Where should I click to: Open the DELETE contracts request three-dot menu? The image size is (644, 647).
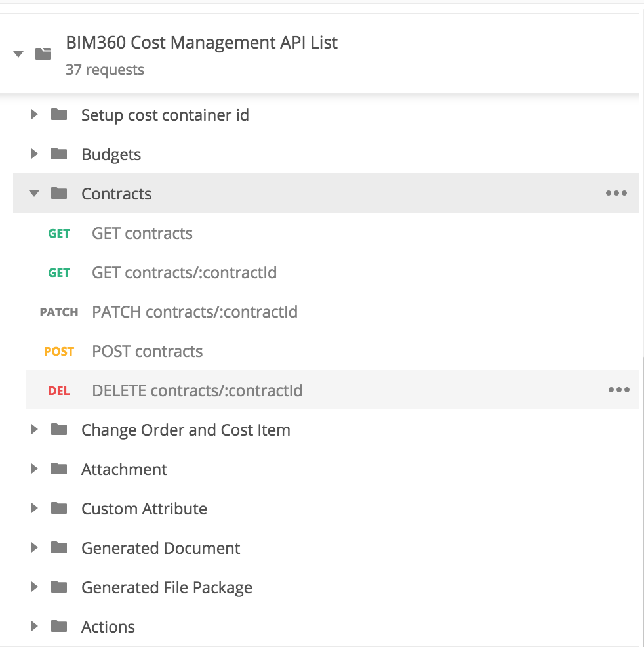(x=619, y=390)
